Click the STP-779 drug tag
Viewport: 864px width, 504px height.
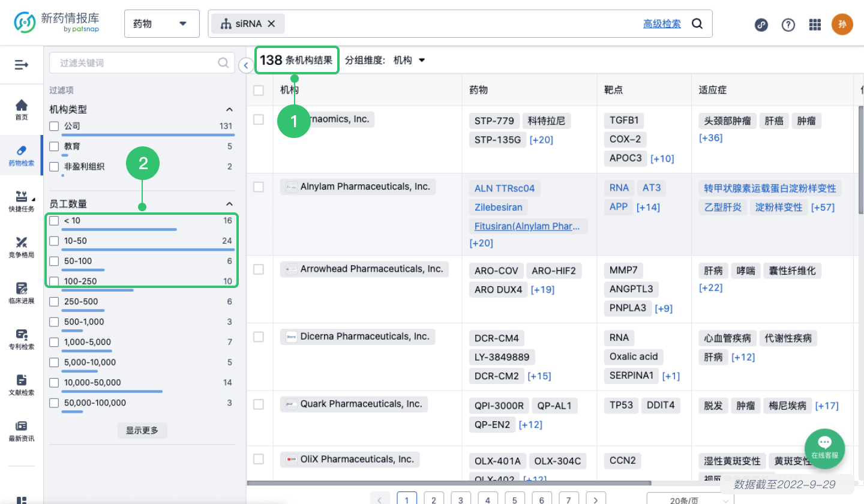(494, 121)
